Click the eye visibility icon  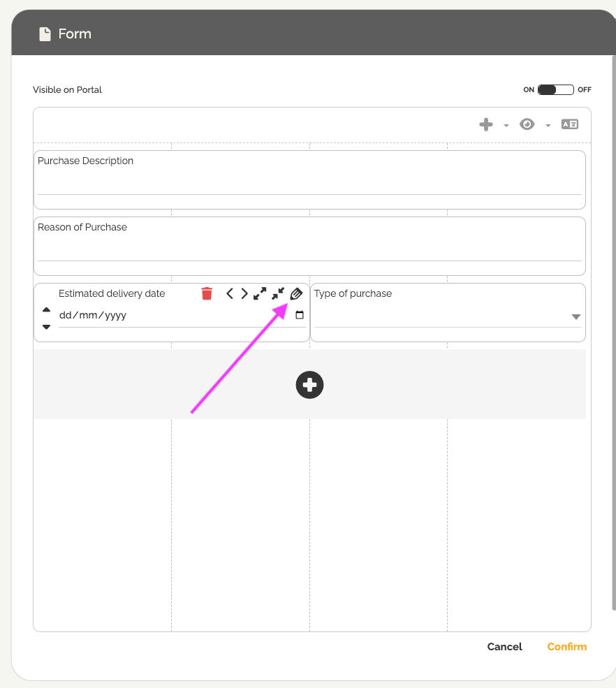click(527, 124)
